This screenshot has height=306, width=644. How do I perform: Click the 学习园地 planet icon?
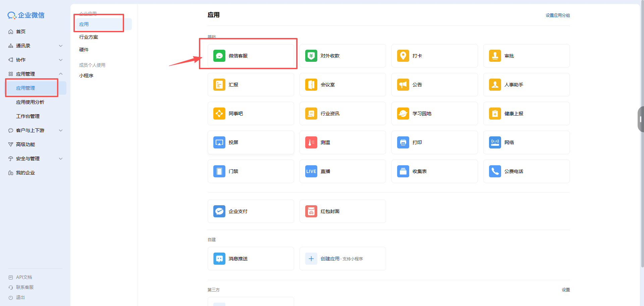click(403, 114)
